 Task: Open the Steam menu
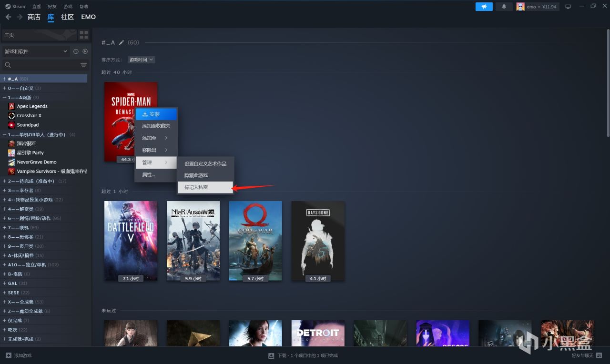pos(15,7)
